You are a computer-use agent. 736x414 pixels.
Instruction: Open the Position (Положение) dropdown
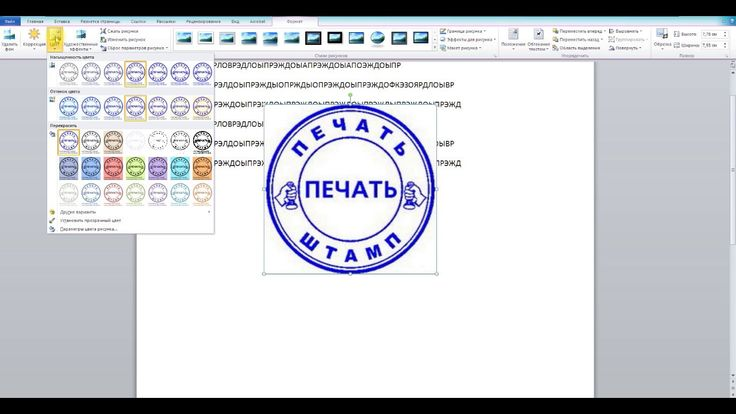[512, 39]
